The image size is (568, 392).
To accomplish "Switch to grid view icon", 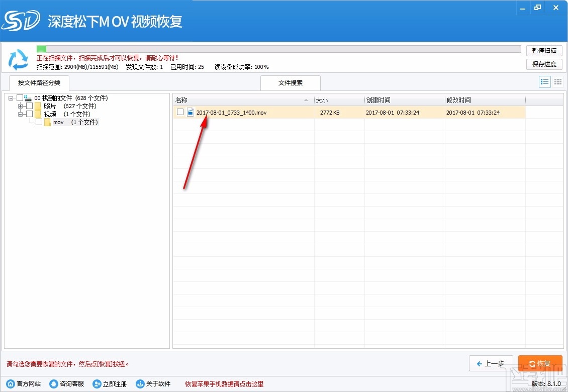I will pos(557,81).
